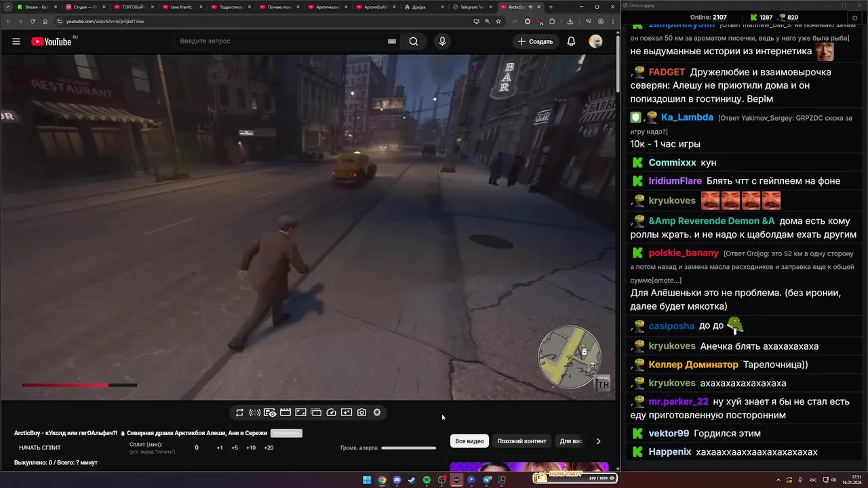Screen dimensions: 868x488
Task: Click the picture-in-picture frame icon below video
Action: pos(300,412)
